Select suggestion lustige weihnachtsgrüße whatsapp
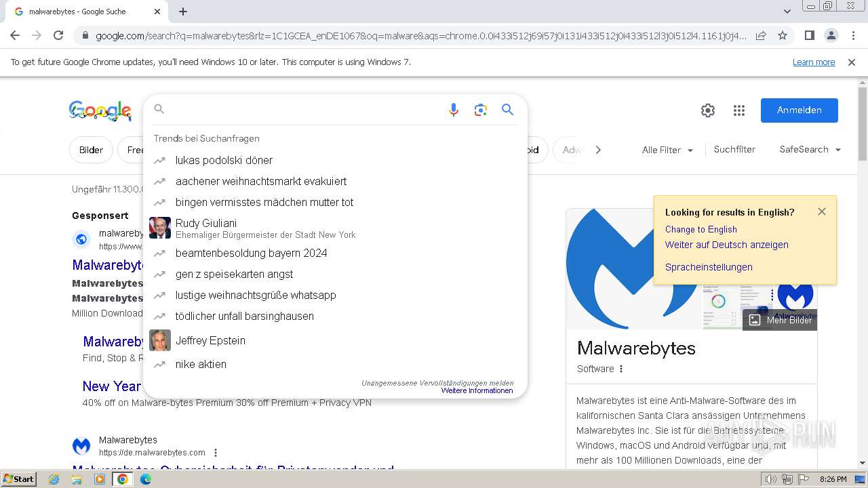The width and height of the screenshot is (868, 488). (335, 295)
